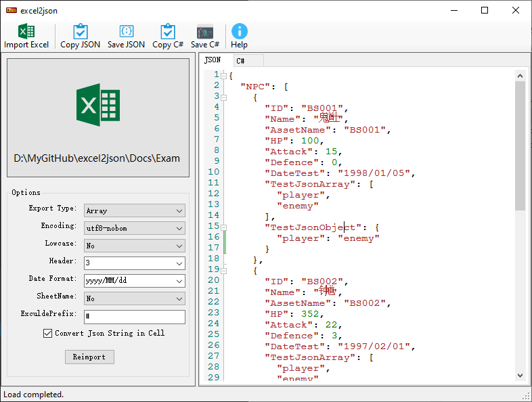Screen dimensions: 532x402
Task: Open the Encoding utf8-nobom dropdown
Action: (135, 228)
